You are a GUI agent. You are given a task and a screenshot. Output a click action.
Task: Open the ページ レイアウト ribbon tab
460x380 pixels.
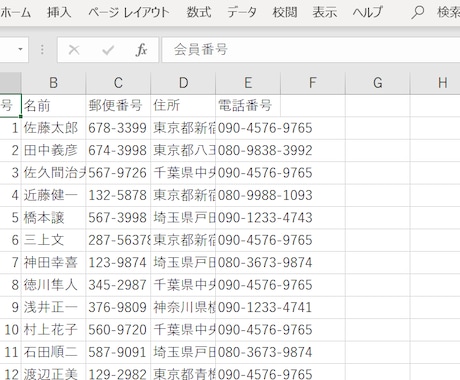pos(129,13)
